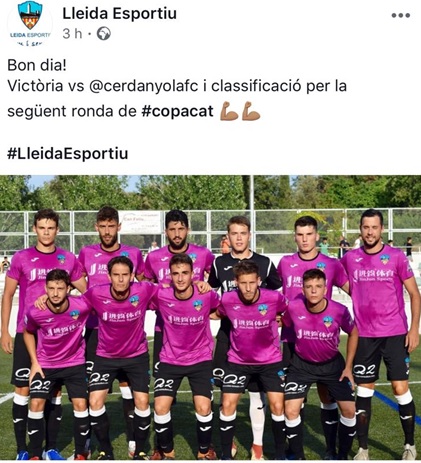Click the word Victòria in the post
The width and height of the screenshot is (421, 463).
pos(35,86)
